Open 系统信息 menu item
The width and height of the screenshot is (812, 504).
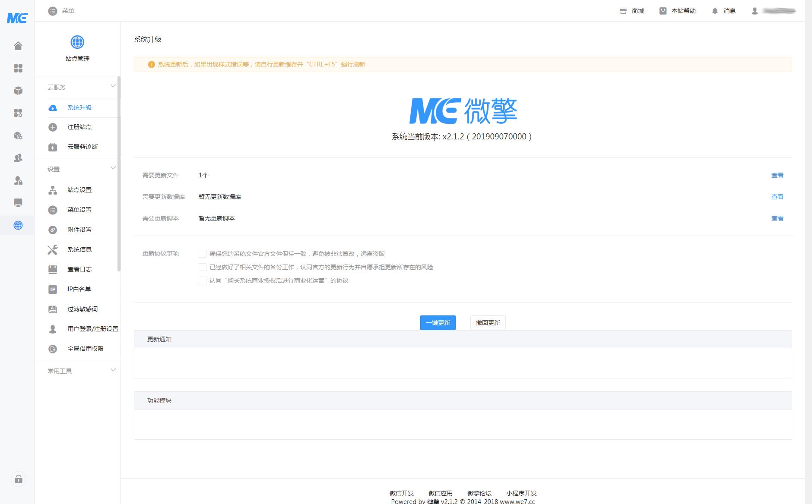click(79, 249)
